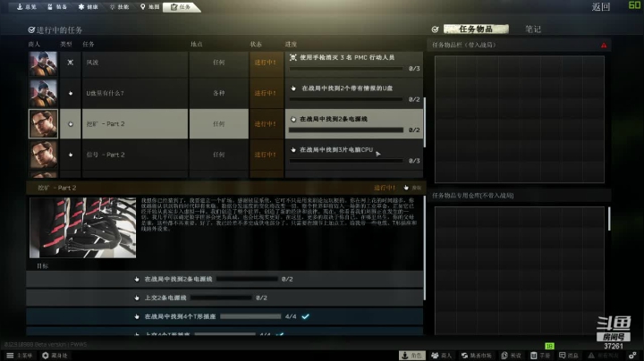Click the hand icon for 找到3片电脑CPU objective
Screen dimensions: 644x361
click(293, 150)
